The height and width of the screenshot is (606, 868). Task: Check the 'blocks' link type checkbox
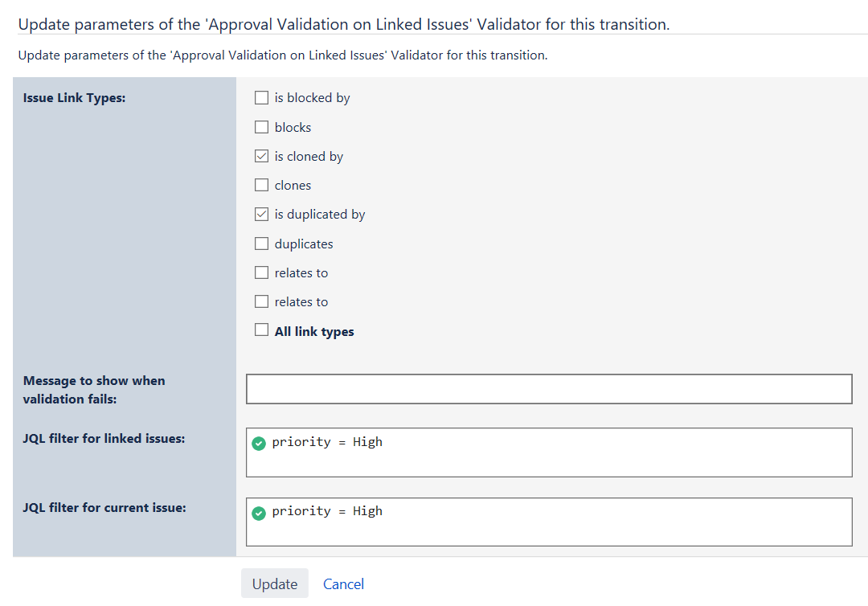click(x=261, y=127)
